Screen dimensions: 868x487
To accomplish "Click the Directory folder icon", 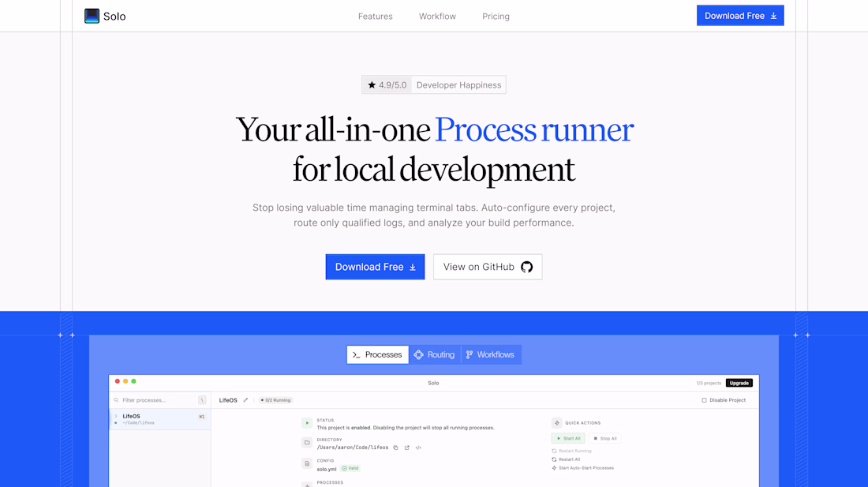I will click(307, 443).
